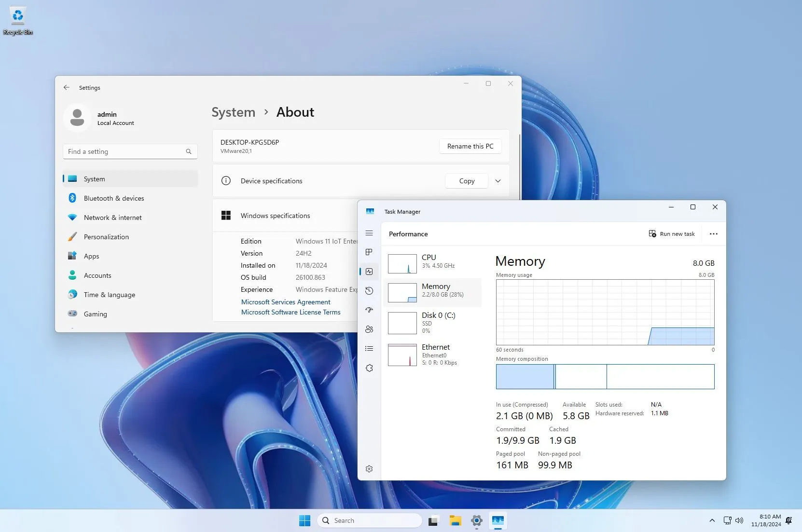Open App history in Task Manager sidebar
802x532 pixels.
(369, 291)
